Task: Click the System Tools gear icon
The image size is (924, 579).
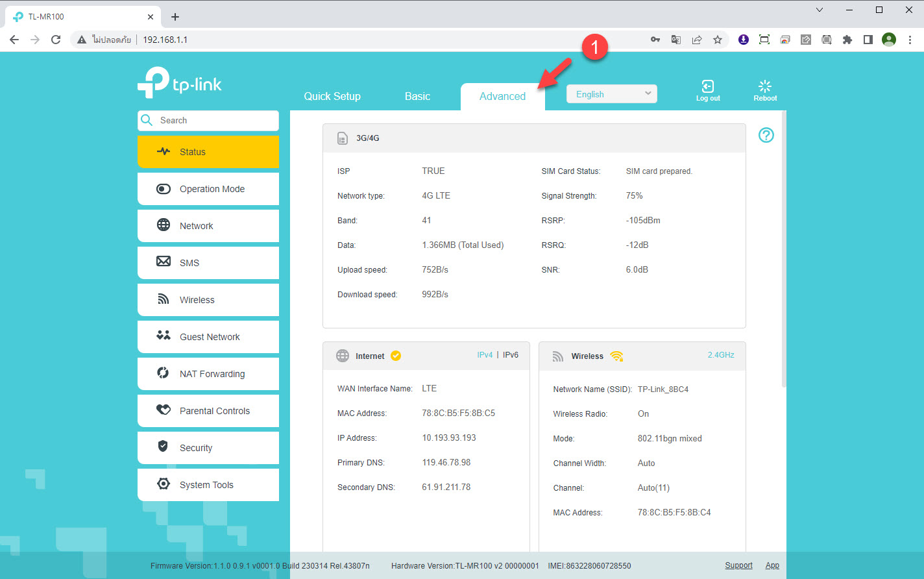Action: click(164, 484)
